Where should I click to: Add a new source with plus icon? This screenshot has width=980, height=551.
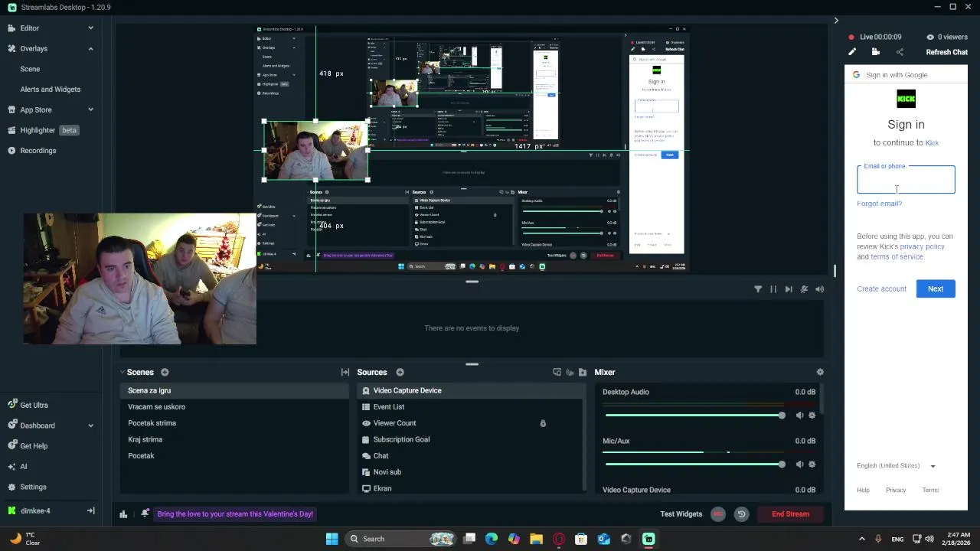pyautogui.click(x=400, y=372)
